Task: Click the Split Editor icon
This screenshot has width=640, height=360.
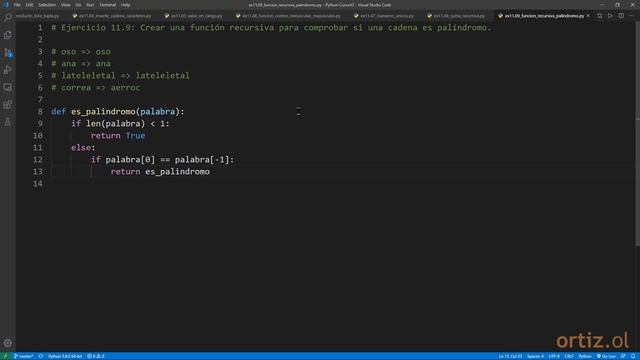Action: (x=621, y=16)
